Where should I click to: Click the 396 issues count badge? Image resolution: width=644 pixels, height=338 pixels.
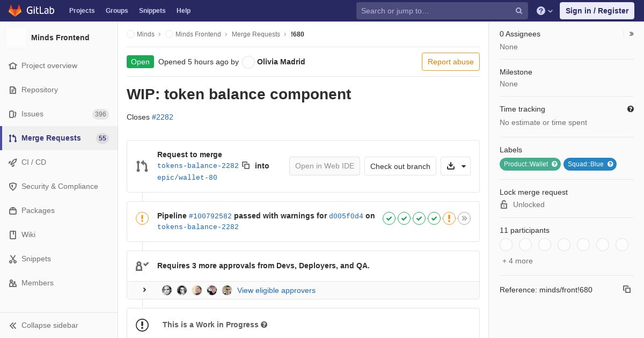tap(100, 114)
